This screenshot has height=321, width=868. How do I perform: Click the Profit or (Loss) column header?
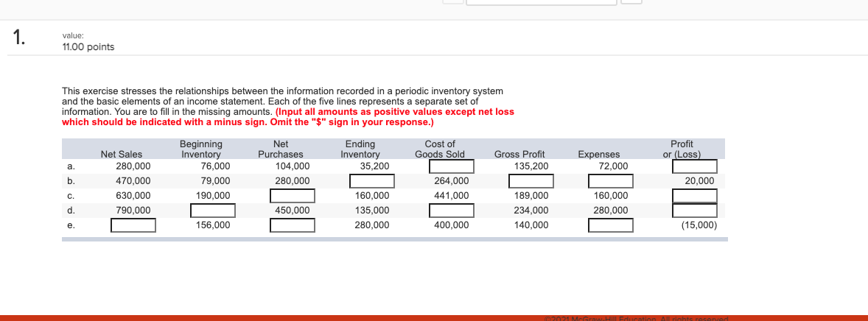click(x=682, y=149)
